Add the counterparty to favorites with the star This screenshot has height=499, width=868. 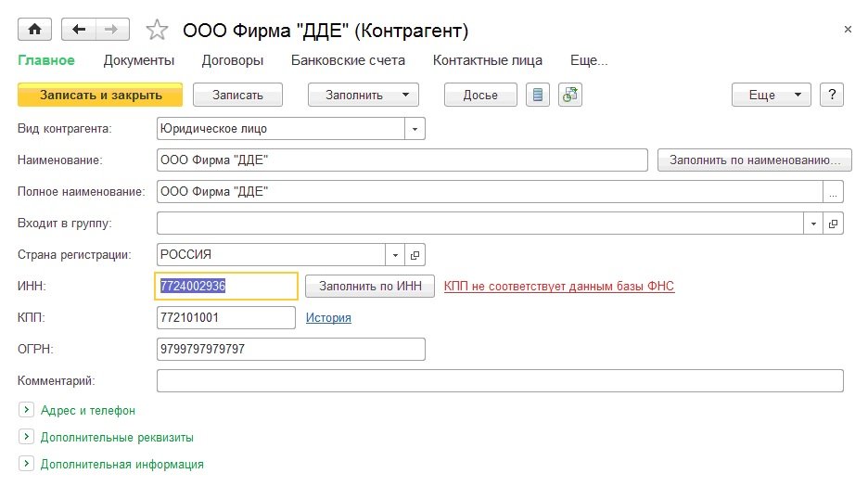tap(158, 31)
